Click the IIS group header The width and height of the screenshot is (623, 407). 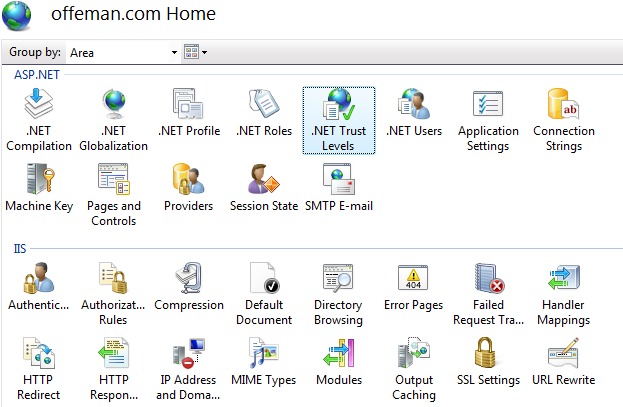point(20,249)
